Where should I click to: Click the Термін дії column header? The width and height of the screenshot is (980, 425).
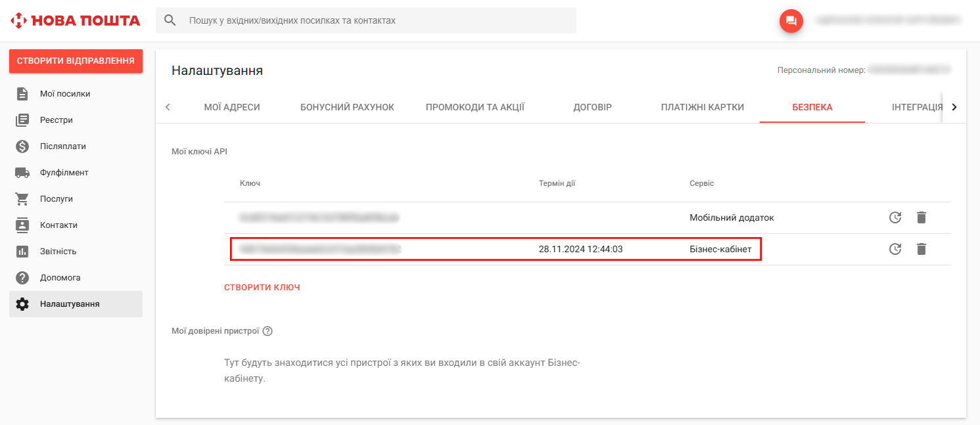[x=557, y=183]
